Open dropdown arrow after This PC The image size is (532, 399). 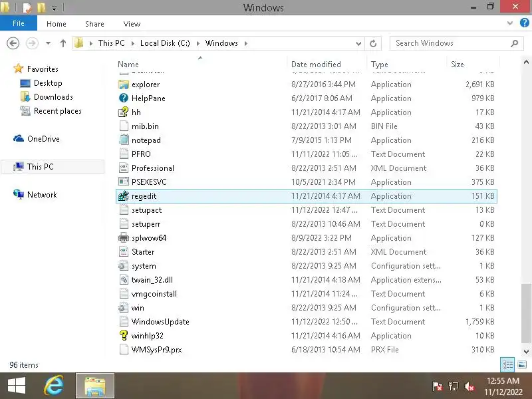[132, 43]
